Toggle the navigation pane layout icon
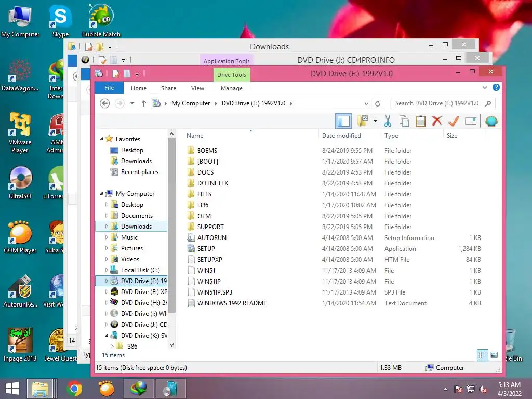532x399 pixels. 343,121
